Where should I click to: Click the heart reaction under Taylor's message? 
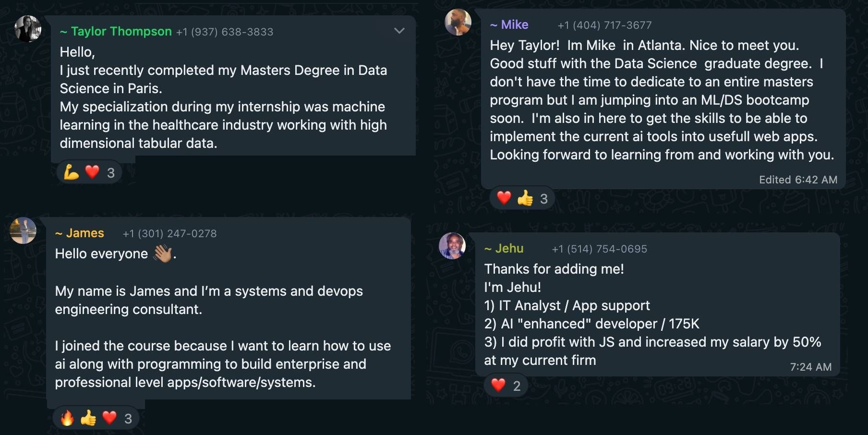92,172
